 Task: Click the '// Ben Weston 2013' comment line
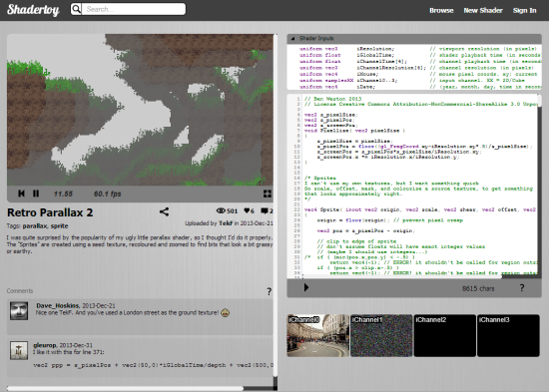point(333,99)
